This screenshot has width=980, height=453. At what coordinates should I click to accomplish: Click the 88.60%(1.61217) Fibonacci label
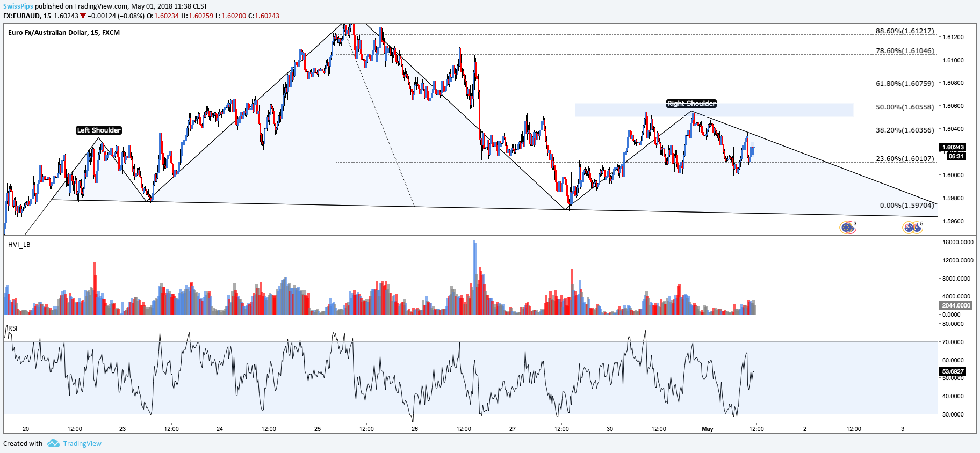pos(905,31)
